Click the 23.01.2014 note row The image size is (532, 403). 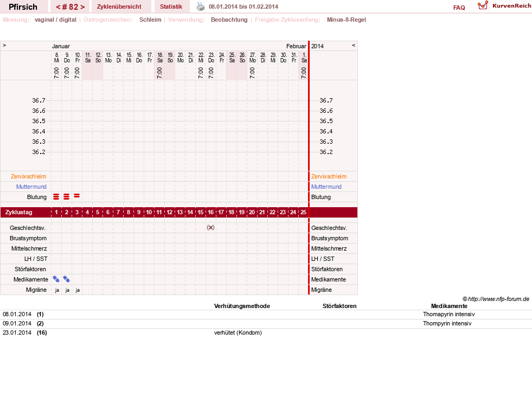(x=266, y=333)
